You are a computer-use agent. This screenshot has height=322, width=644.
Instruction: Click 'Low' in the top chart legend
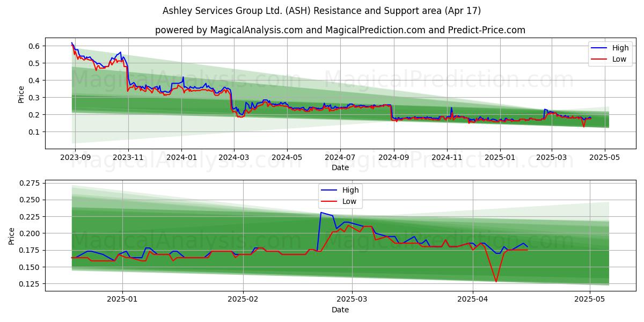[619, 59]
